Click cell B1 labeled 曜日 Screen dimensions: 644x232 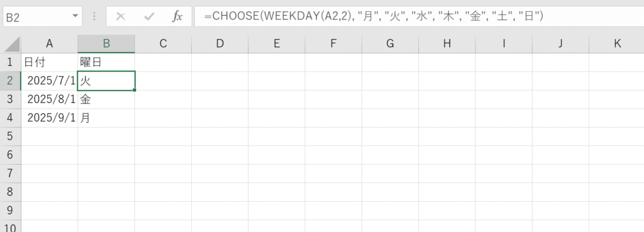click(x=106, y=62)
